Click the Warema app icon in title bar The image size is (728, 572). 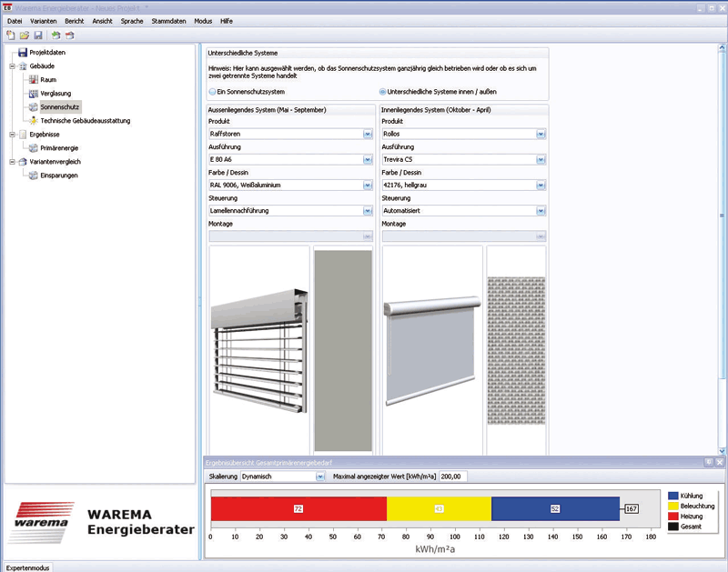[x=7, y=7]
